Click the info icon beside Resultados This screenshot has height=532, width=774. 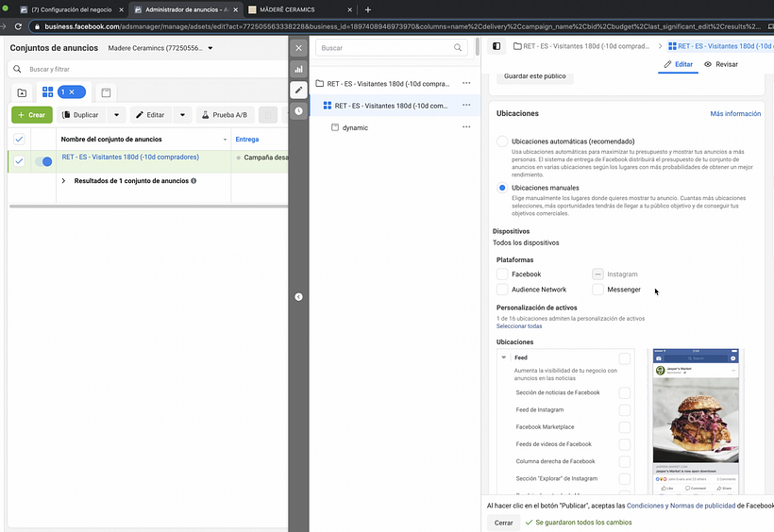(193, 180)
